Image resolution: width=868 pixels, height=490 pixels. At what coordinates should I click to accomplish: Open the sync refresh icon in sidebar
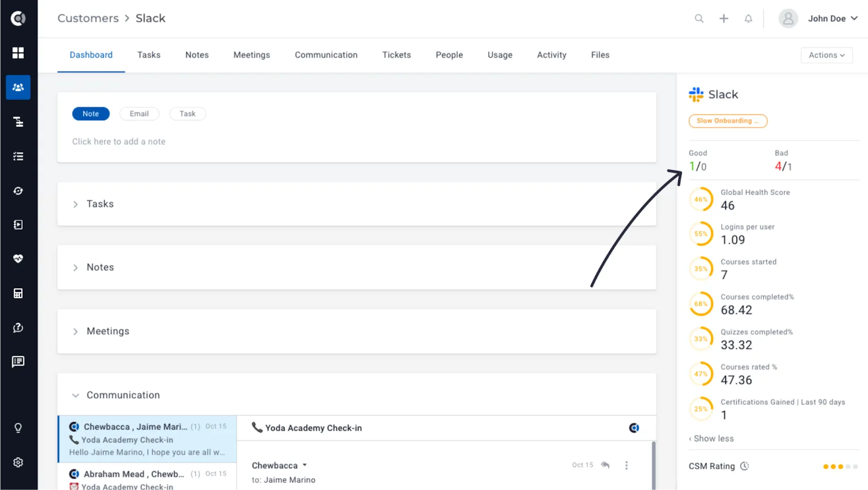[x=18, y=191]
